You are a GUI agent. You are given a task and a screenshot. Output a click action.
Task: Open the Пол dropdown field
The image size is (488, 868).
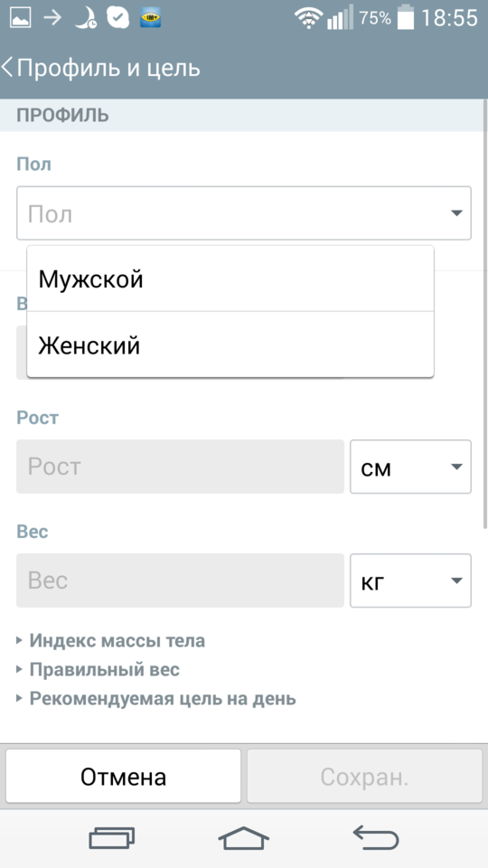click(244, 213)
